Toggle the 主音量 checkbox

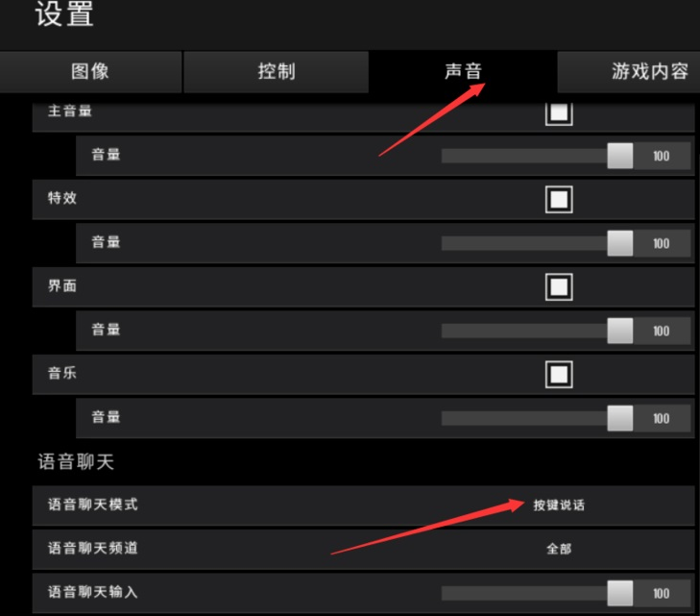pos(559,113)
